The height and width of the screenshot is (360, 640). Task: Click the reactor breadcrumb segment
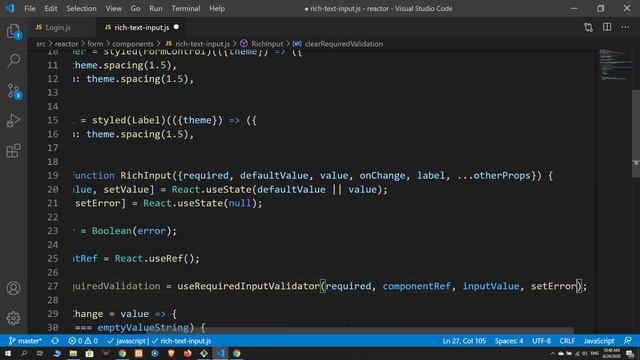(66, 44)
